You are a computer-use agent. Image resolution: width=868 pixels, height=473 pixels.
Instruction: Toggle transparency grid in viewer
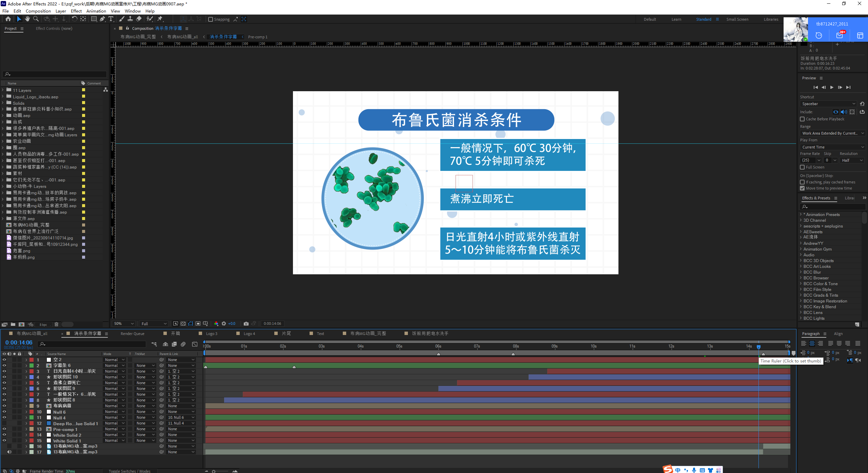click(x=183, y=323)
